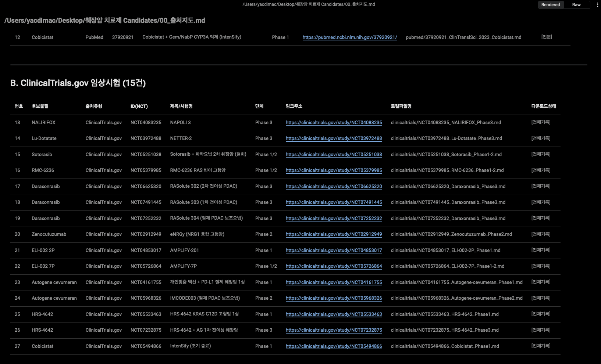
Task: Visit the NCT07491445 study link
Action: 334,202
